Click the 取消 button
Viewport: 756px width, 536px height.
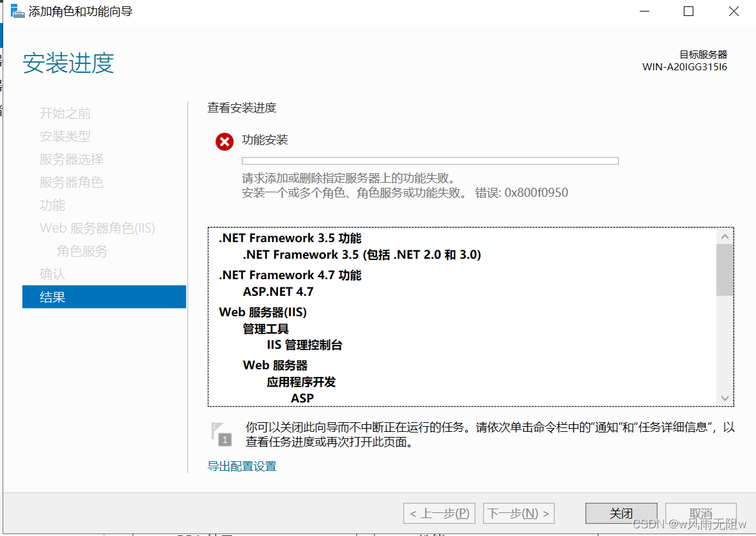point(700,513)
